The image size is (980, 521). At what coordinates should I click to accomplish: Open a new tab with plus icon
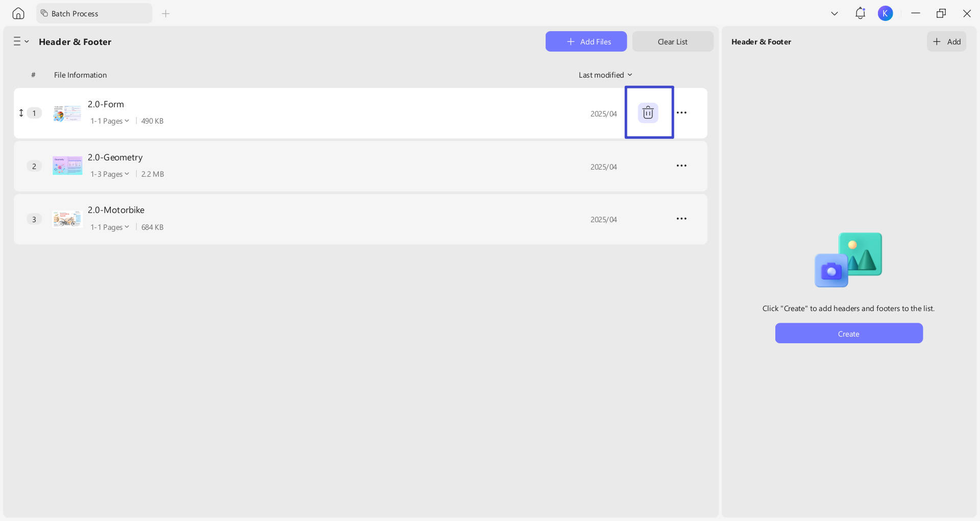(165, 13)
